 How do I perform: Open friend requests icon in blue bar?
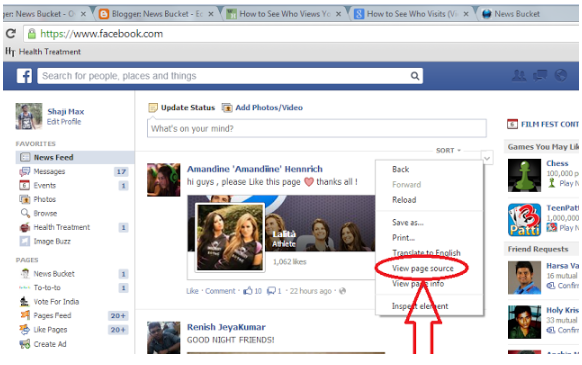click(x=519, y=75)
